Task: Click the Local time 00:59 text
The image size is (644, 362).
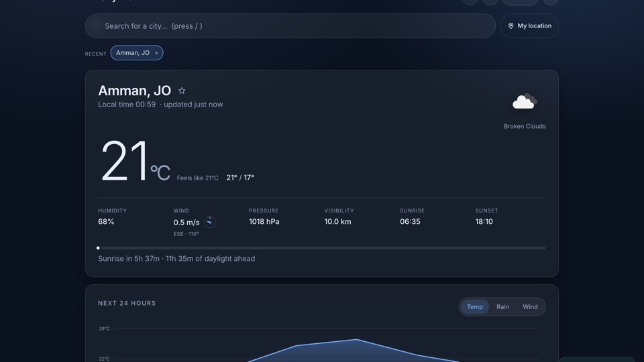Action: [127, 105]
